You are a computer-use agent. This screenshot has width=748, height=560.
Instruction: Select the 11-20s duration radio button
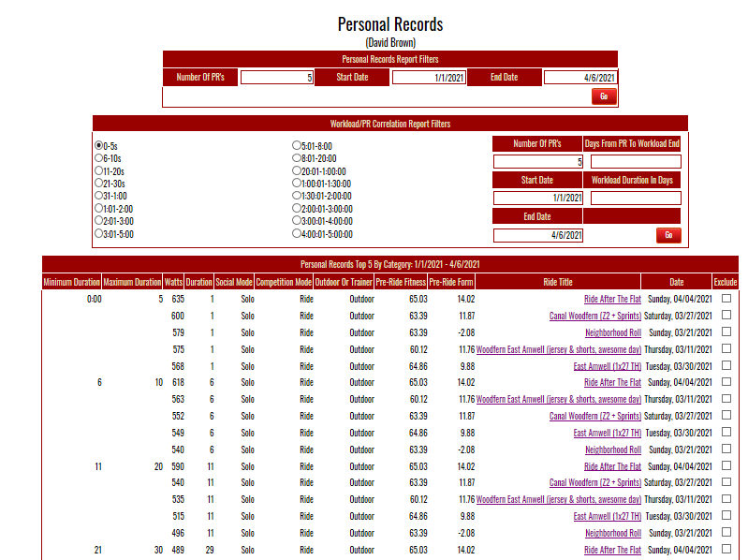point(98,170)
